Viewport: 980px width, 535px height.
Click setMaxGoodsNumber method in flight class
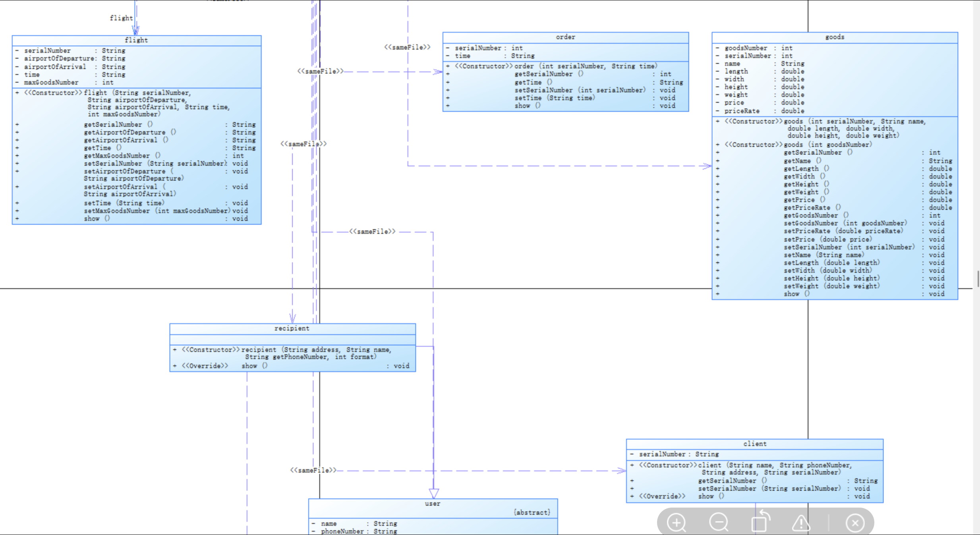pyautogui.click(x=117, y=211)
